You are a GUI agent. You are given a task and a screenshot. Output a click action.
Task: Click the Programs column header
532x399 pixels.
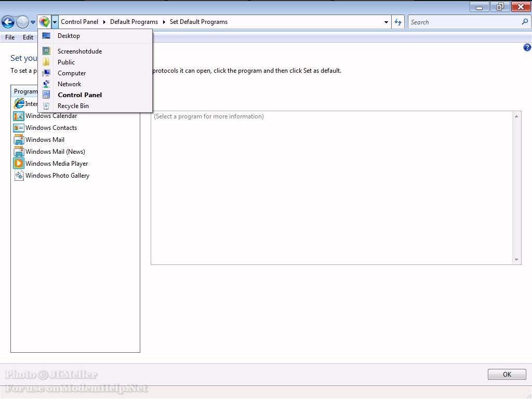pyautogui.click(x=75, y=91)
